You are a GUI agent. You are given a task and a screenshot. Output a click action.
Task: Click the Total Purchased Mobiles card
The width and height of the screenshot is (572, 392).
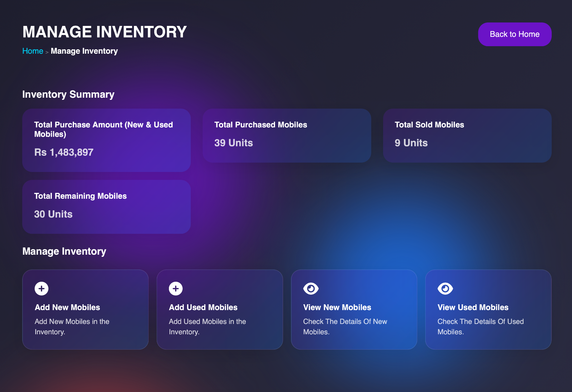[x=287, y=136]
